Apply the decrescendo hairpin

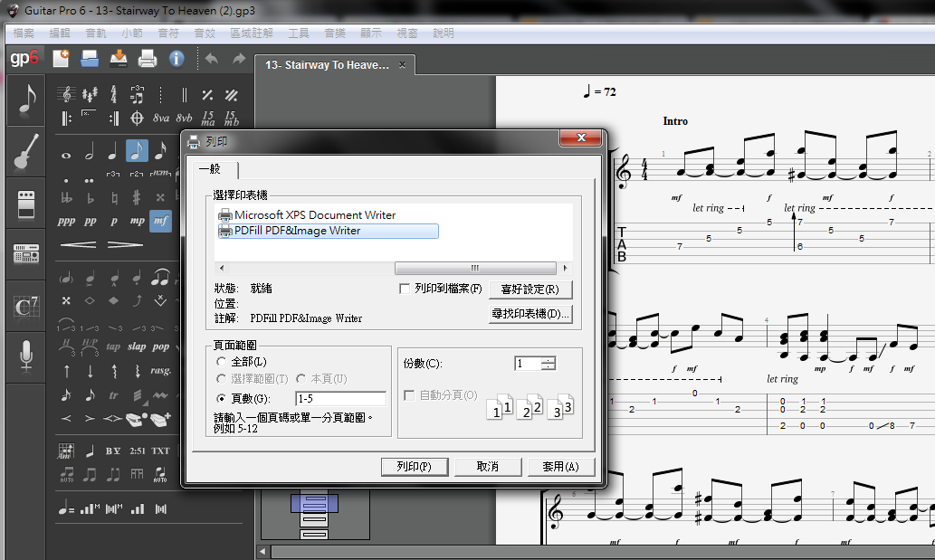pos(125,245)
